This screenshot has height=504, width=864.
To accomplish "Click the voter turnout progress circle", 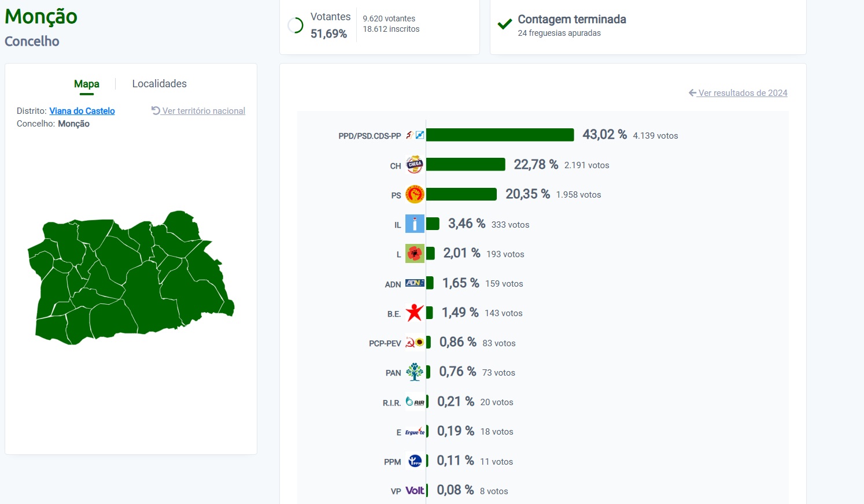I will [296, 25].
